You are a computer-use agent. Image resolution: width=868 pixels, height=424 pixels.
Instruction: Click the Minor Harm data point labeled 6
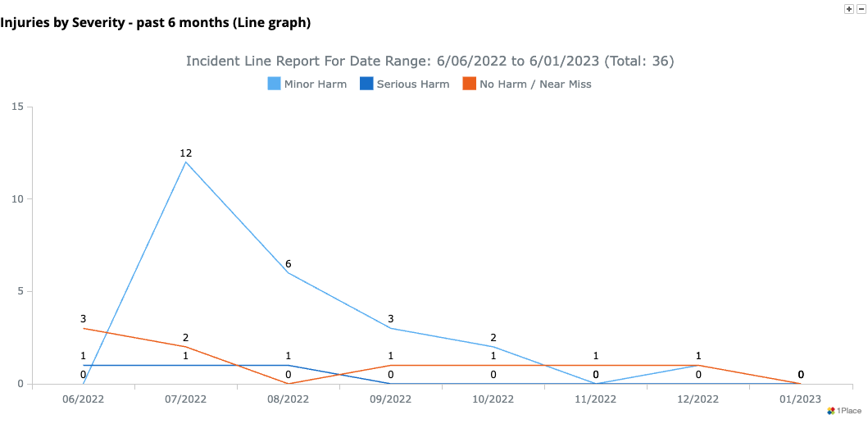pos(289,272)
